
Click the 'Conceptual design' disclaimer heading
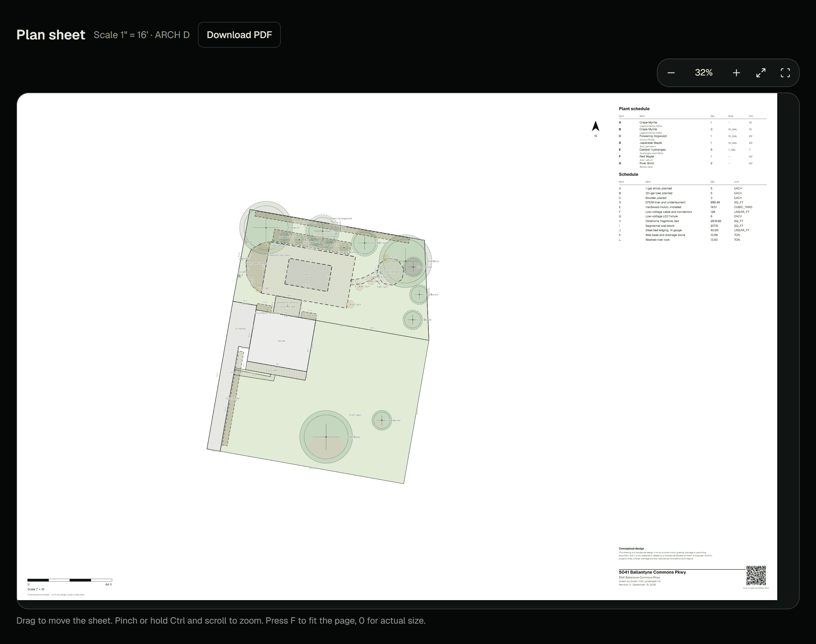[631, 548]
